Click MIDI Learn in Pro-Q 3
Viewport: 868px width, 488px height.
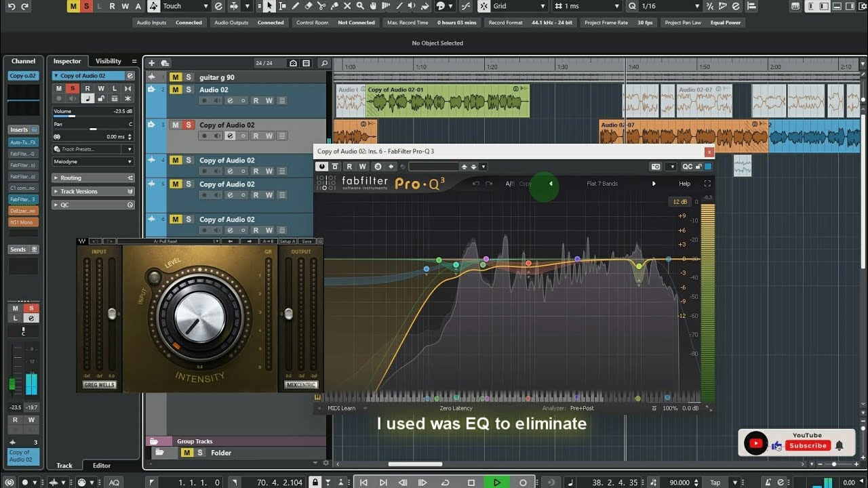pos(341,408)
